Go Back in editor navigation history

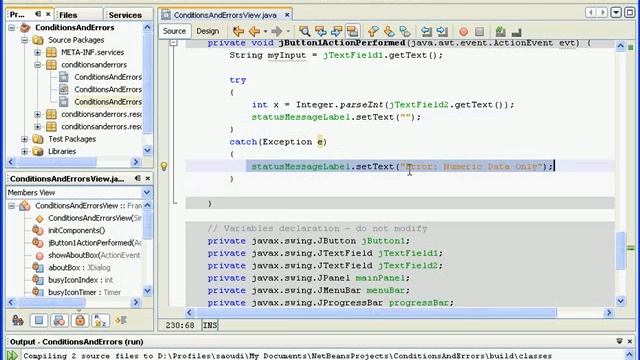(x=255, y=31)
